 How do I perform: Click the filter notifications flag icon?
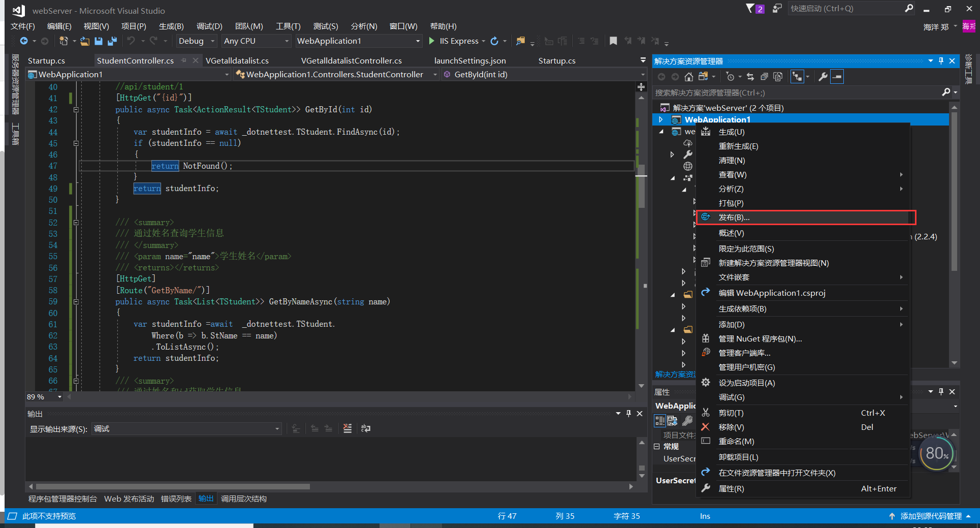[x=750, y=8]
